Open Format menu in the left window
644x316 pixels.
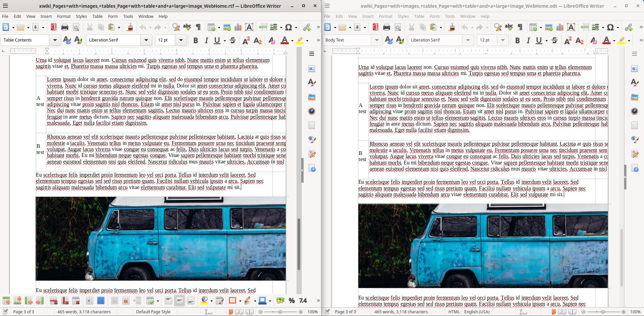pos(64,16)
